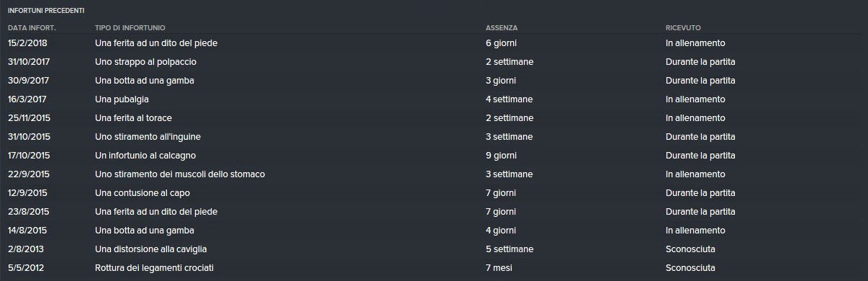Select the 15/2/2018 injury row
Viewport: 868px width, 281px height.
(x=434, y=43)
